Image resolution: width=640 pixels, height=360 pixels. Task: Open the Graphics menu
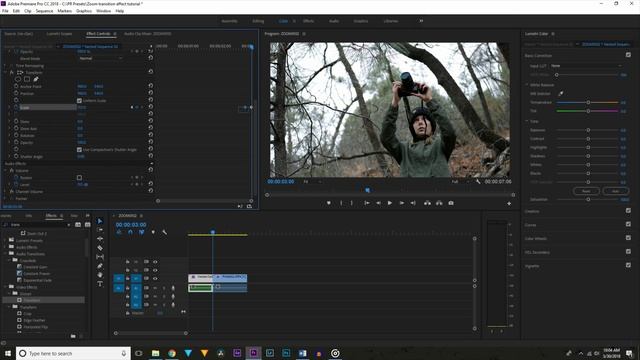tap(84, 11)
